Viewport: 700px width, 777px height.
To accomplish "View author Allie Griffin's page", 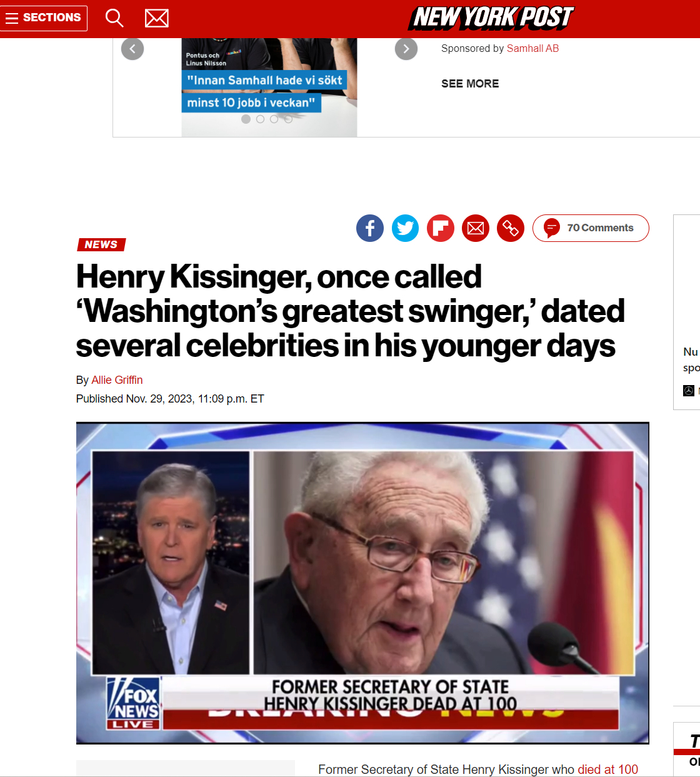I will click(117, 380).
